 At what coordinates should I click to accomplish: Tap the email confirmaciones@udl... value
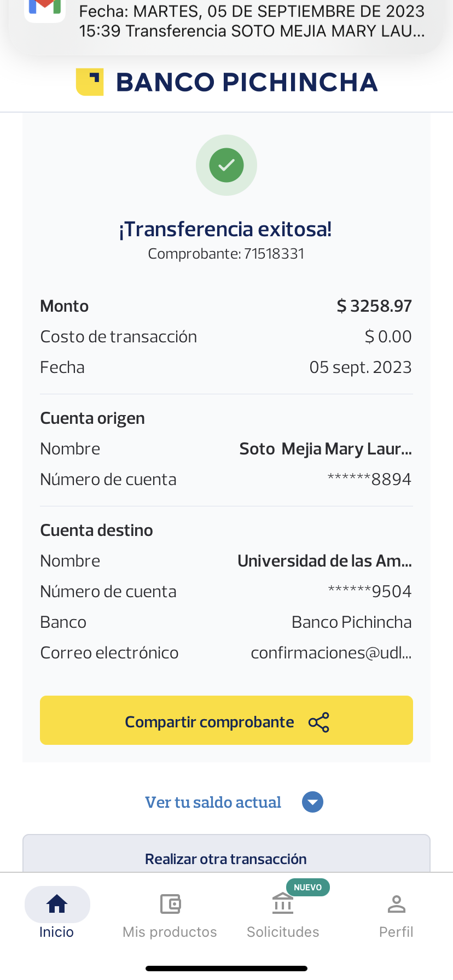pyautogui.click(x=330, y=653)
